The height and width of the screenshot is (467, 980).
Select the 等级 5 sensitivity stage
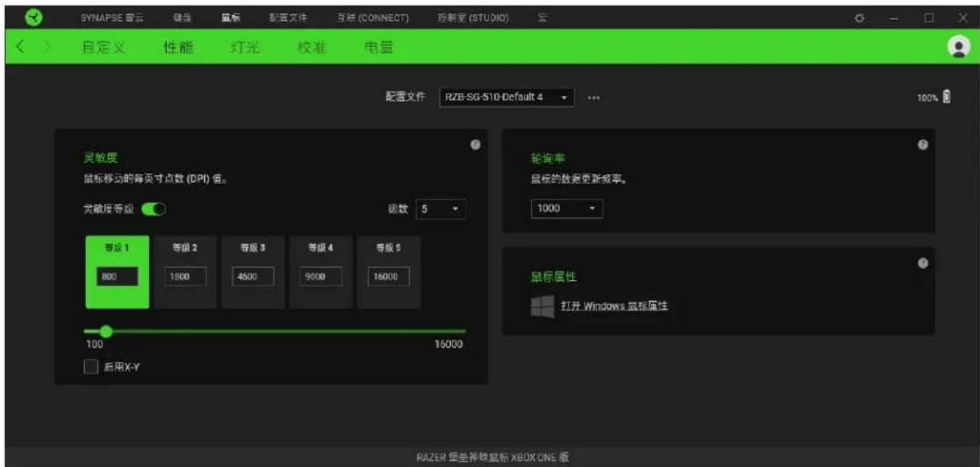388,272
